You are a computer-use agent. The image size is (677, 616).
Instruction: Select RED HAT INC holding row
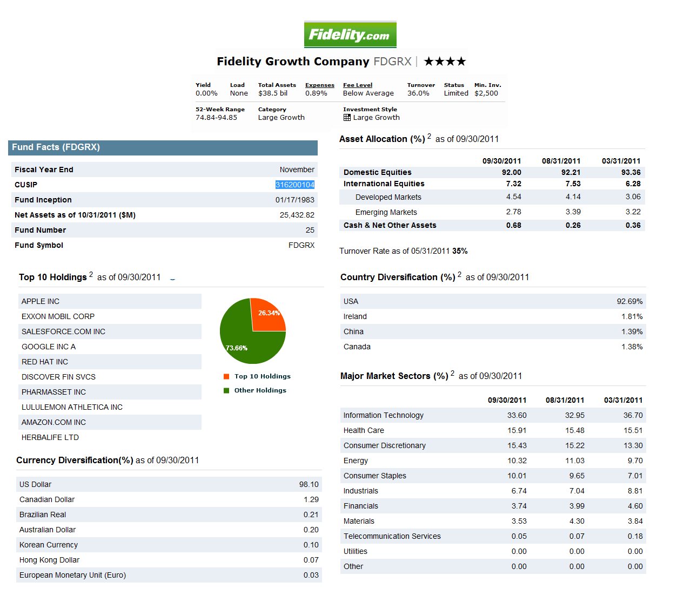[x=110, y=362]
